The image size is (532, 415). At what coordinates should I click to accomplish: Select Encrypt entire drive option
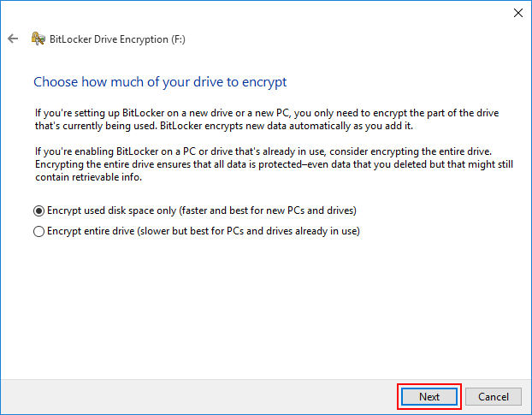coord(197,231)
